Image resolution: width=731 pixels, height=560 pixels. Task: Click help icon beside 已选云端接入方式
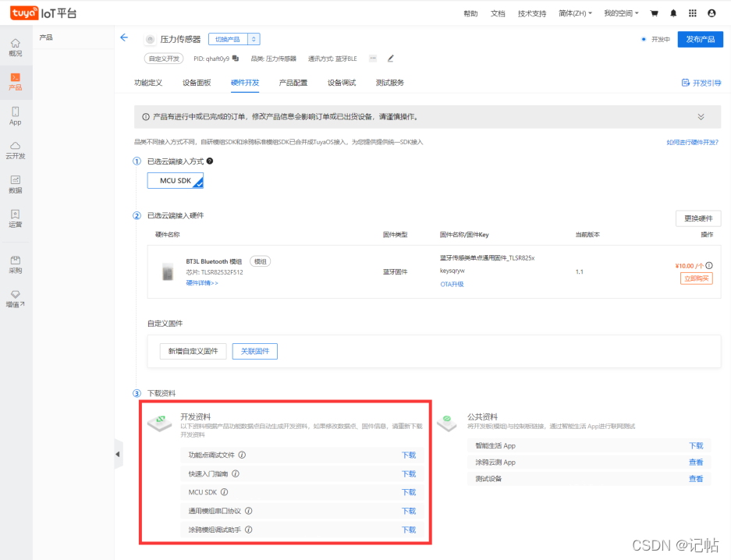click(210, 161)
